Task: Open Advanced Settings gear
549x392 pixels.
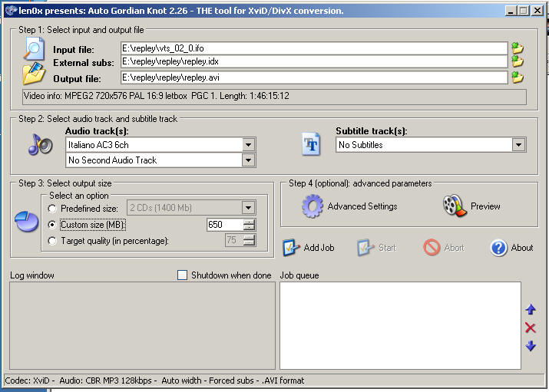Action: tap(349, 206)
